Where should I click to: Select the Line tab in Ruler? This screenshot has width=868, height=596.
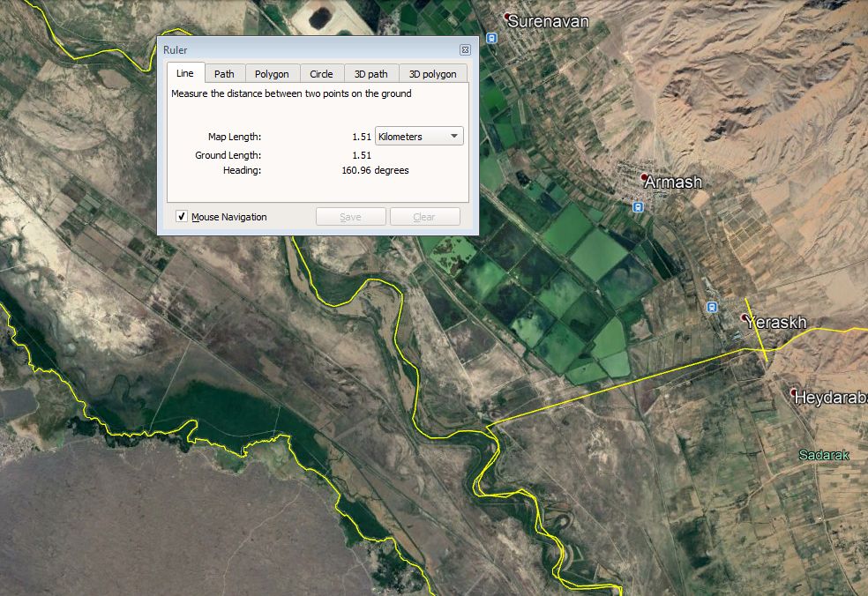tap(185, 73)
